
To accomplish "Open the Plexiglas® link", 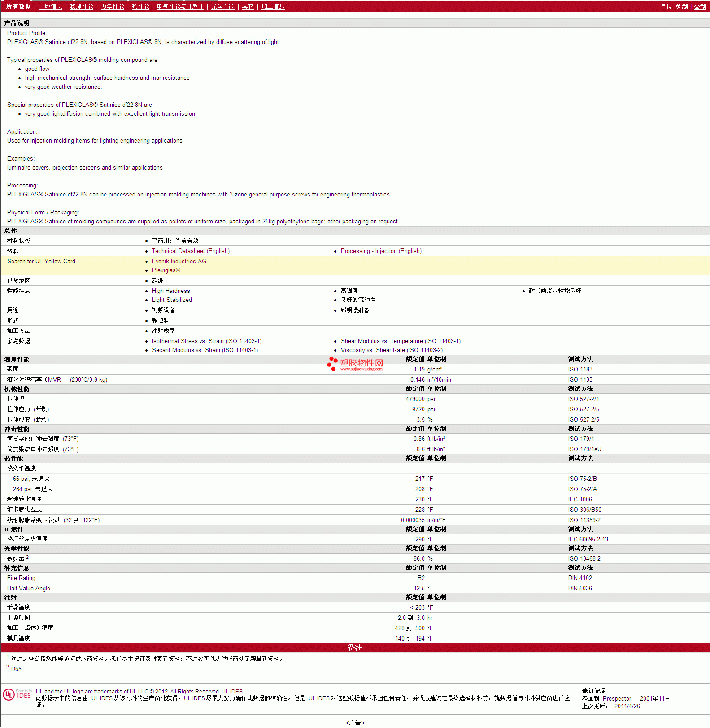I will coord(166,270).
